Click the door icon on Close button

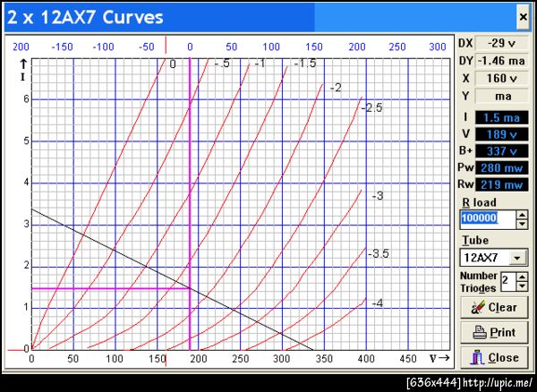(x=477, y=358)
